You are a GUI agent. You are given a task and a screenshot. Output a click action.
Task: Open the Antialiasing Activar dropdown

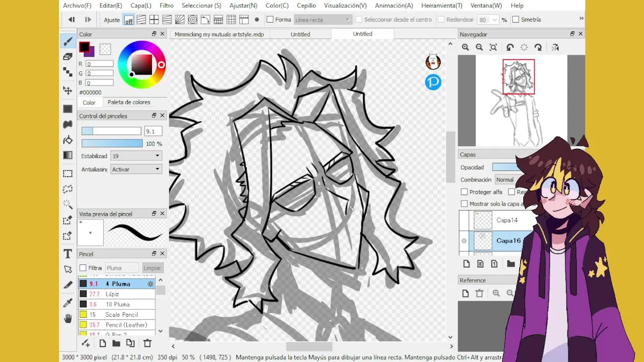(x=136, y=169)
